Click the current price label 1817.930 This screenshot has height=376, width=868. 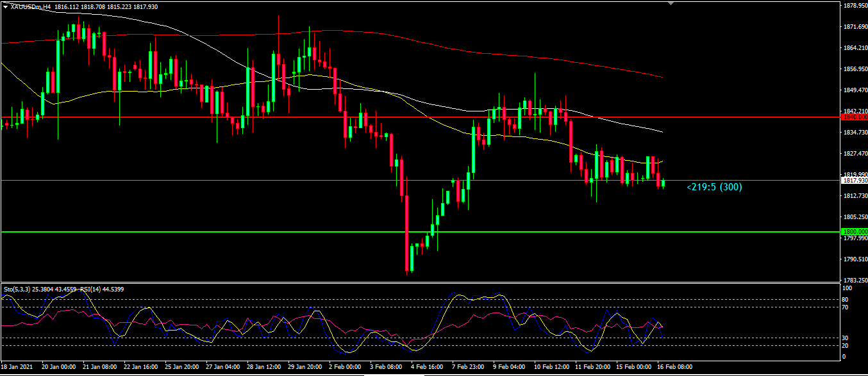tap(853, 181)
